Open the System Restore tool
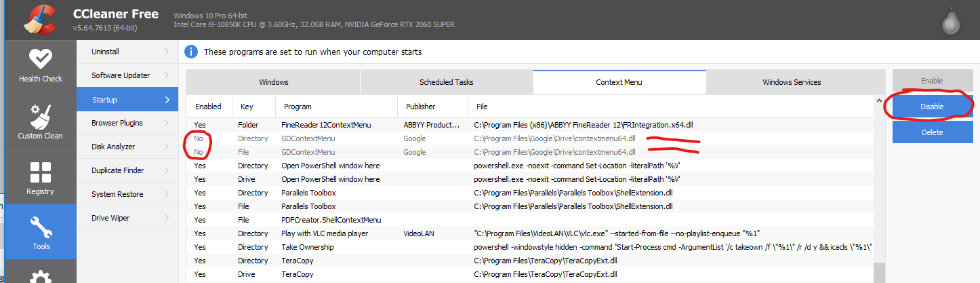This screenshot has width=980, height=283. [127, 194]
